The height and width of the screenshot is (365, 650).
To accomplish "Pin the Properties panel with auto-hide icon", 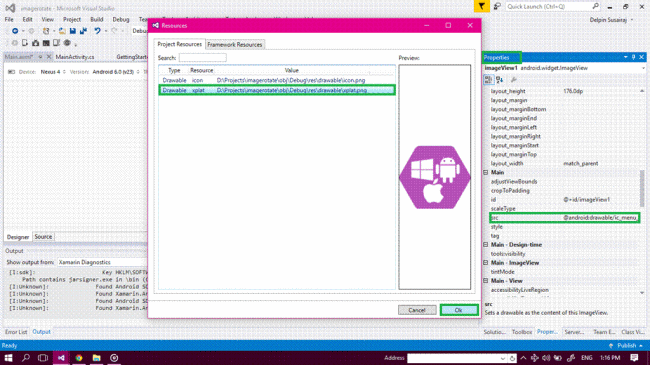I will [633, 57].
